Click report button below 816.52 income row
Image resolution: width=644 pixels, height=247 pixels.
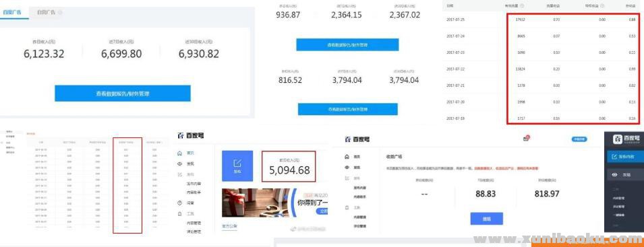(x=348, y=110)
